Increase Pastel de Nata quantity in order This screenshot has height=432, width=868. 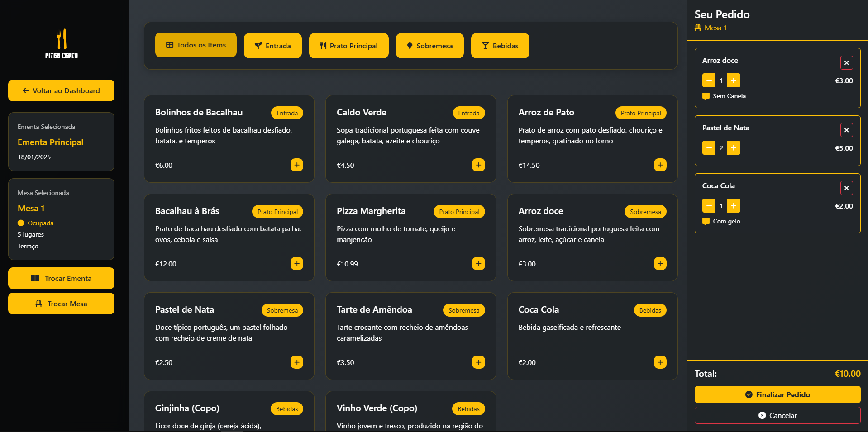(733, 148)
